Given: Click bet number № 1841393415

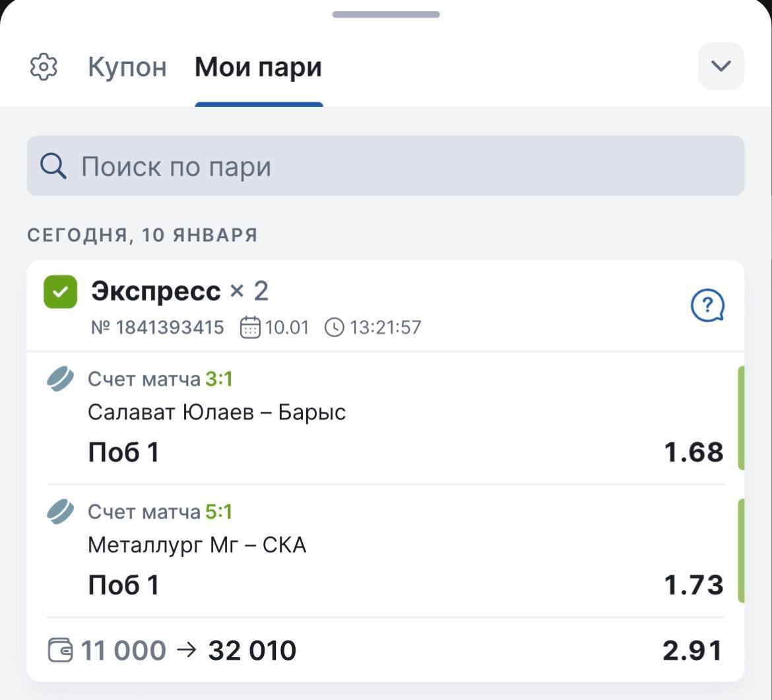Looking at the screenshot, I should 158,327.
